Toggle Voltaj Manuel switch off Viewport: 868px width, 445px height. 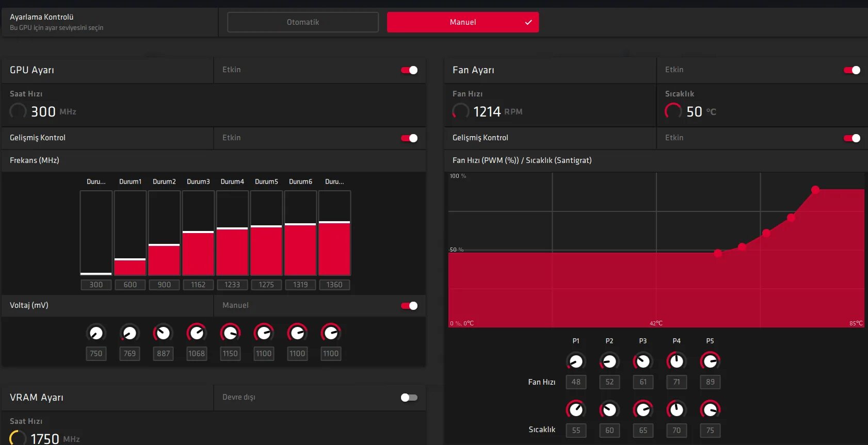coord(409,306)
